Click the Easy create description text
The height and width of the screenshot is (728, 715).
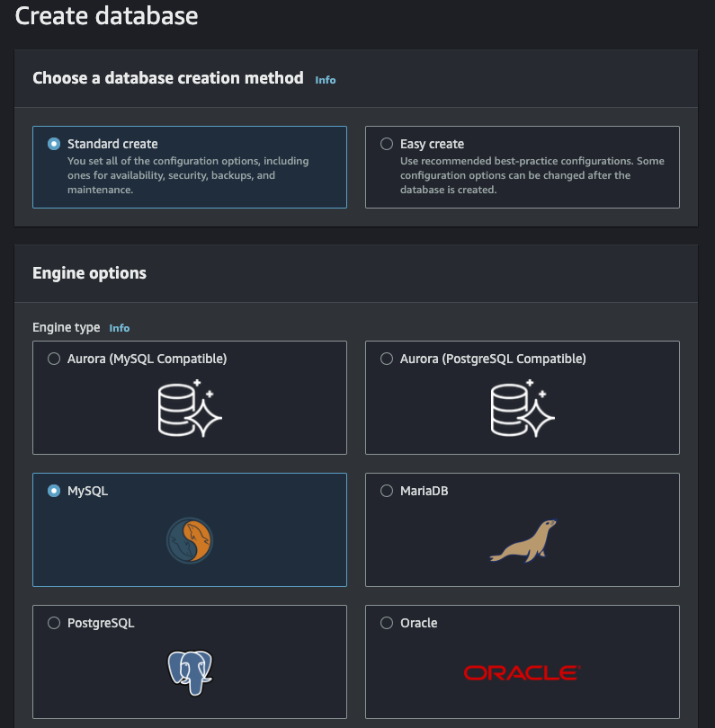click(532, 175)
